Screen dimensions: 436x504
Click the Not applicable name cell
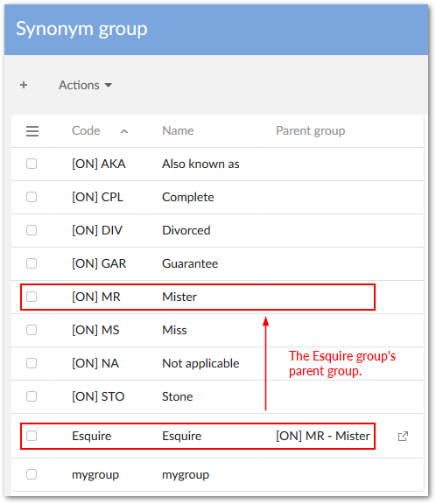coord(200,363)
